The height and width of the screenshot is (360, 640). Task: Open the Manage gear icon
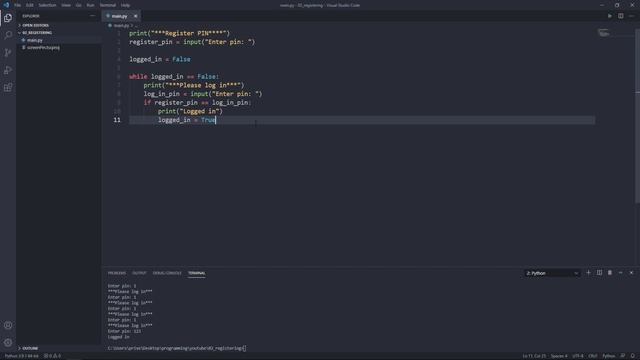[8, 343]
